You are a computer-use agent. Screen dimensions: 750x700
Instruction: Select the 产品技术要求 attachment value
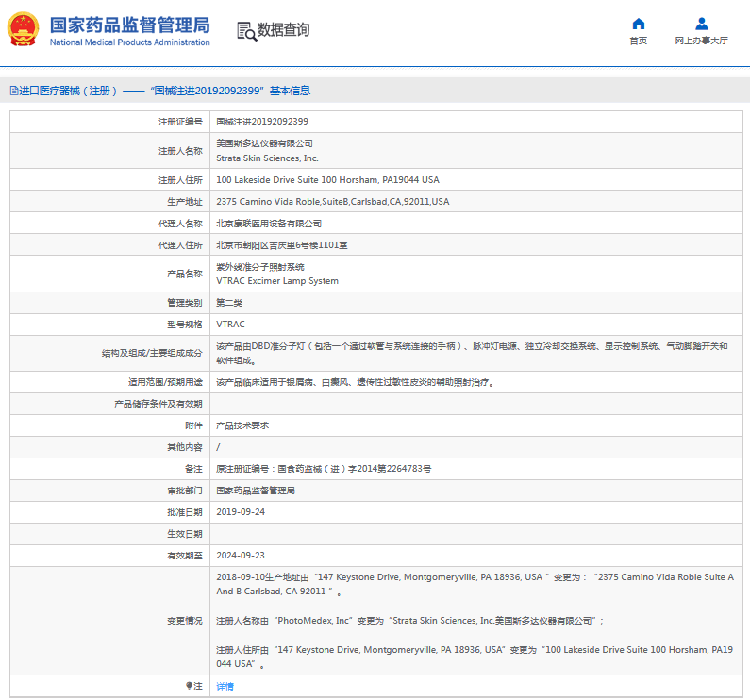[x=242, y=425]
